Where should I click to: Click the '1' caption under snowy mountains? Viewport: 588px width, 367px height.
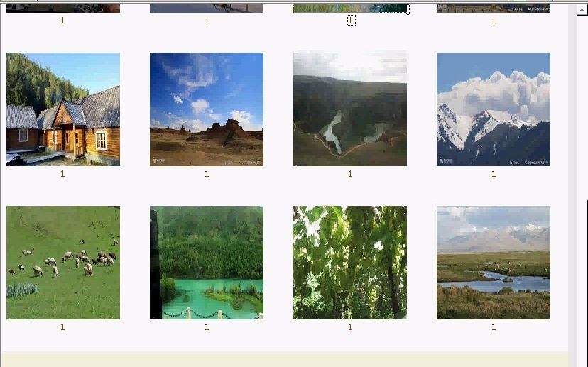point(494,174)
